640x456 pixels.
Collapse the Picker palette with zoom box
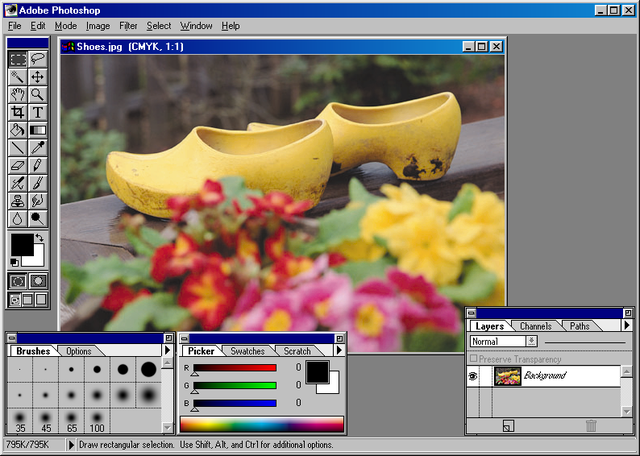339,338
